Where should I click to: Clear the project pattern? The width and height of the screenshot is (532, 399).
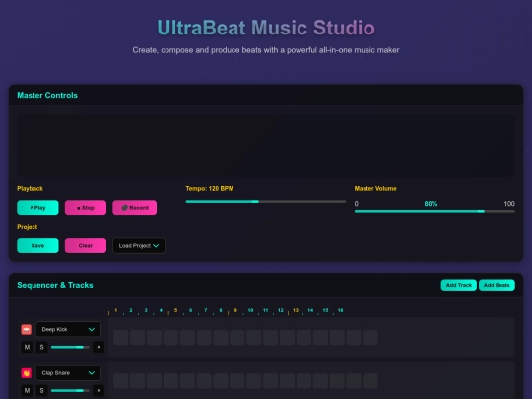point(86,246)
